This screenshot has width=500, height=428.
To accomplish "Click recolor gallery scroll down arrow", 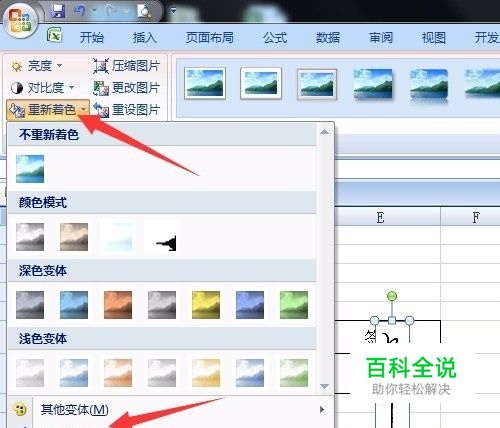I will click(324, 386).
